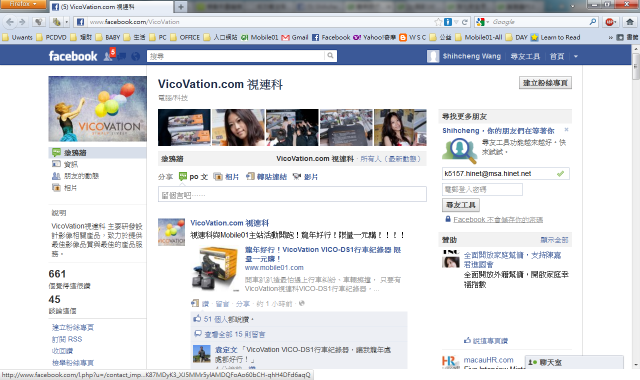Click the bookmark icon at toolbar's far right

[620, 38]
